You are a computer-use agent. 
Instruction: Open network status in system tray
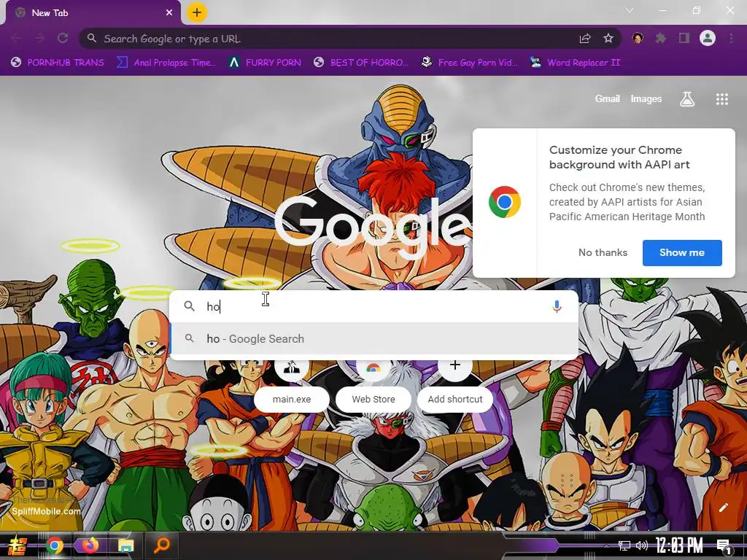624,545
